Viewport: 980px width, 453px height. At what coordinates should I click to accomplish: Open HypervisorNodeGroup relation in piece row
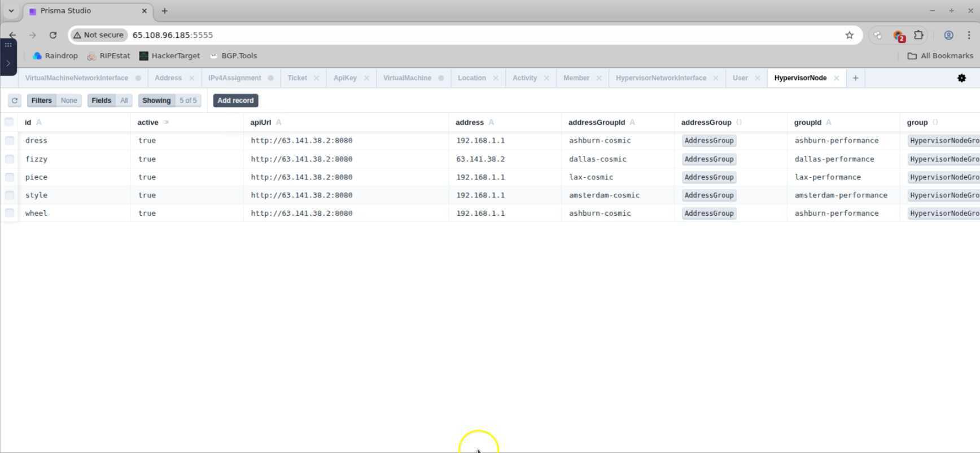[x=944, y=177]
